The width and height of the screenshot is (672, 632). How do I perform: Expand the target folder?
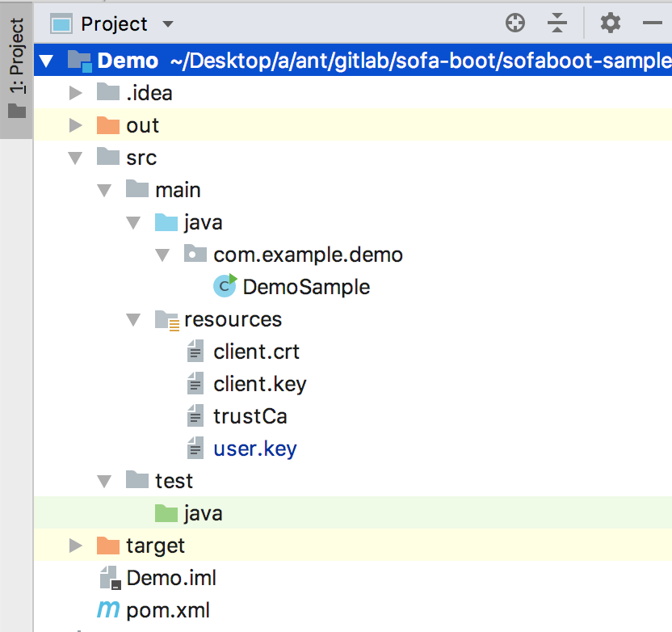tap(75, 545)
